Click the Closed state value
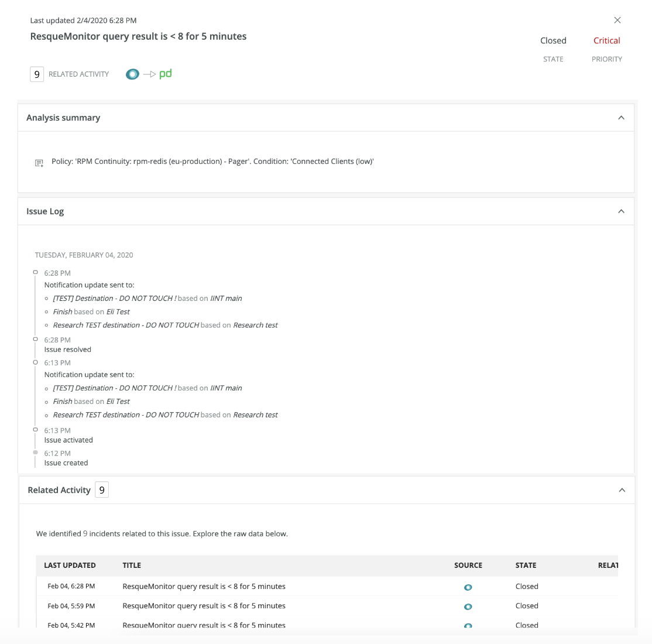 553,40
